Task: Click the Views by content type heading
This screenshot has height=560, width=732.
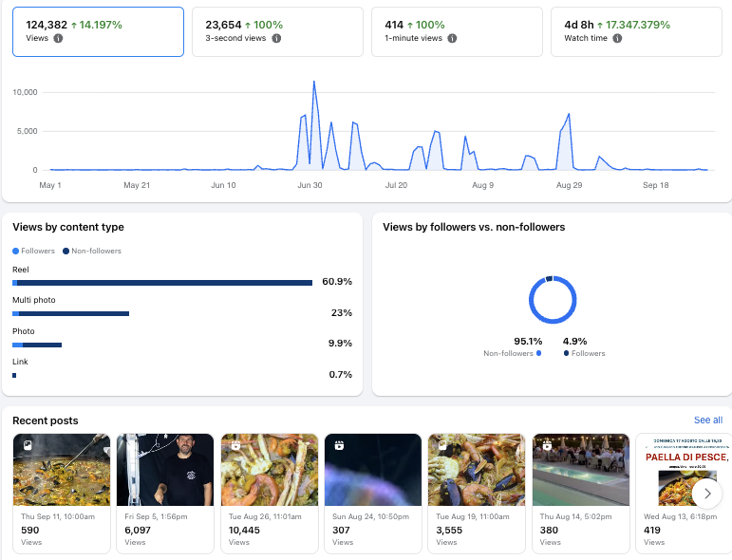Action: click(68, 227)
